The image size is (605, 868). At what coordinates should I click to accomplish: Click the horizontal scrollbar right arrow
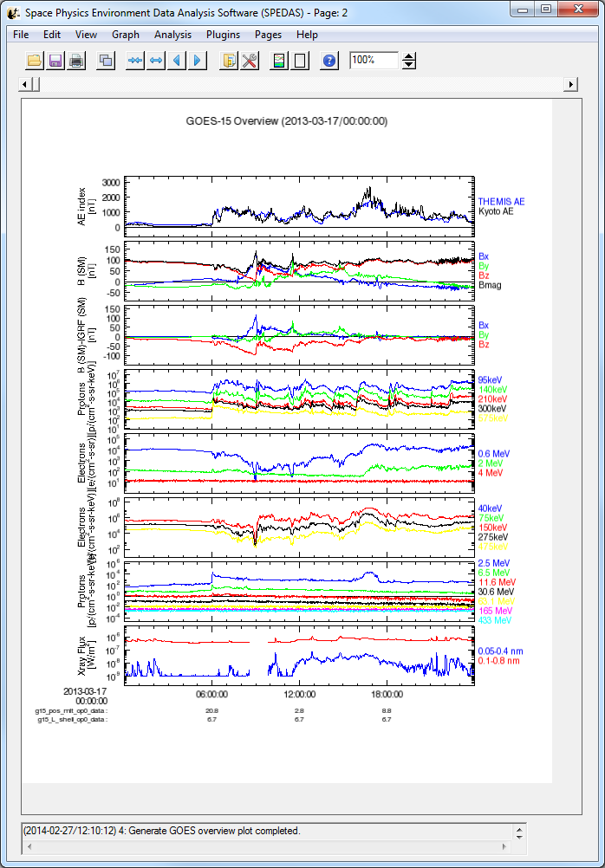tap(571, 84)
